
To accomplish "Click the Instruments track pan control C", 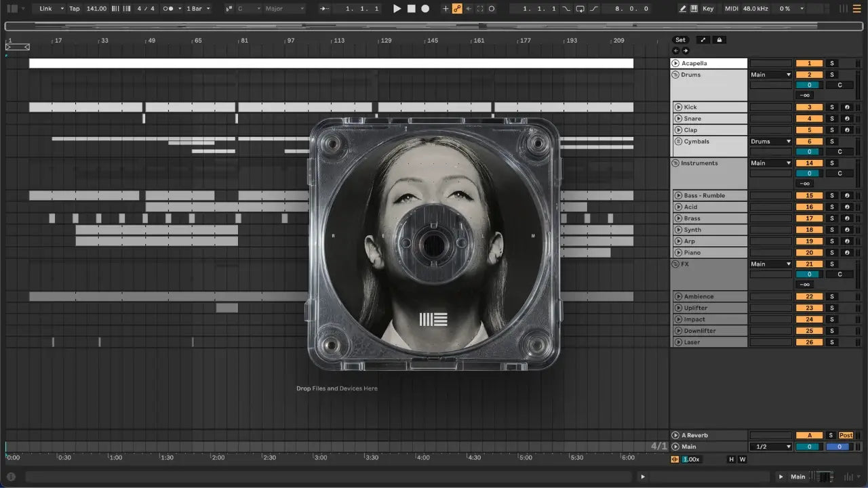I will (840, 174).
